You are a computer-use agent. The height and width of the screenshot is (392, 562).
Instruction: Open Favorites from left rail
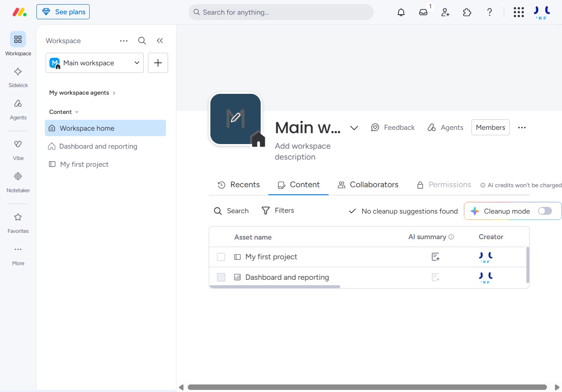(x=18, y=223)
